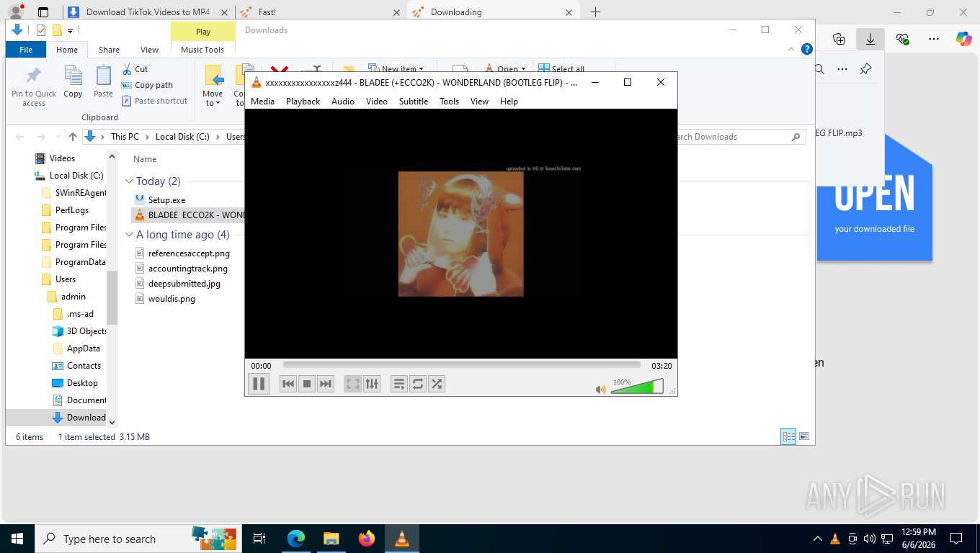
Task: Click Local Disk (C:) in address bar
Action: [182, 137]
